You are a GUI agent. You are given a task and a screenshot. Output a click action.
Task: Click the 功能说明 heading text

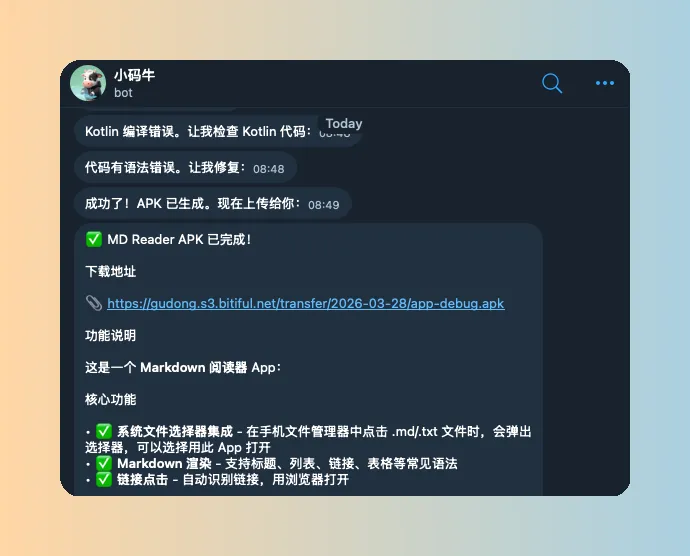point(110,335)
